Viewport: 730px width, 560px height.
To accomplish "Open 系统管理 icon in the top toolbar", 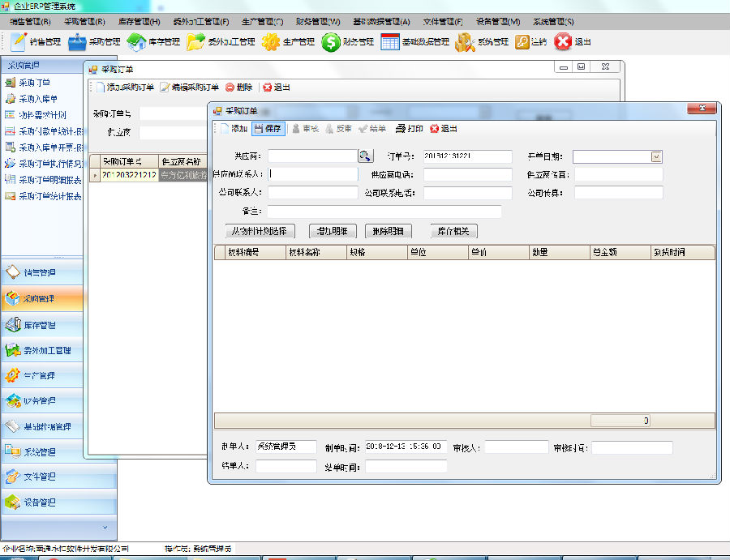I will tap(465, 42).
